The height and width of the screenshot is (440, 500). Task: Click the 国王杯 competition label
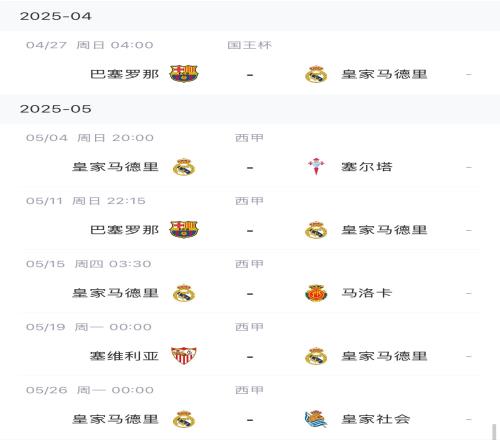(250, 45)
